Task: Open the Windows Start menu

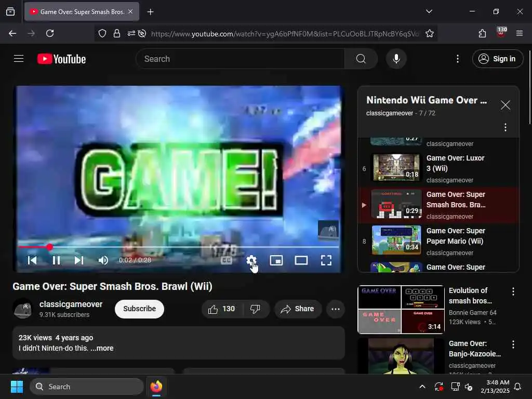Action: (17, 387)
